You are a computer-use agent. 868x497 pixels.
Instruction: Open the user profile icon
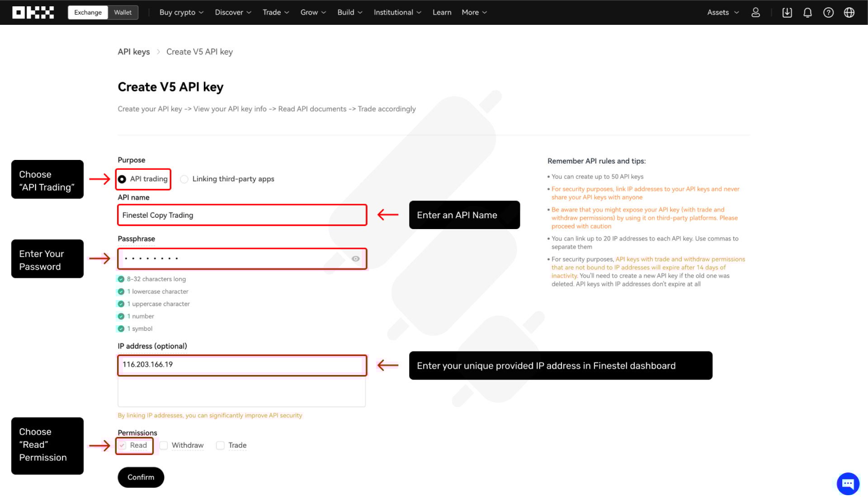tap(755, 12)
